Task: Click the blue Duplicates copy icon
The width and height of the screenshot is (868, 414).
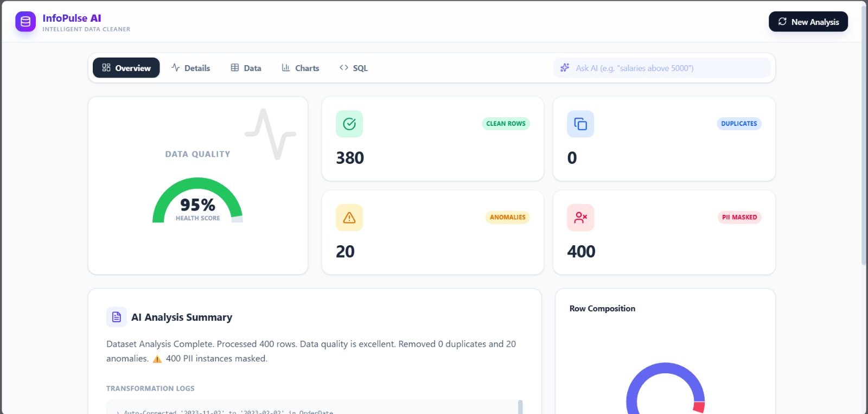Action: point(580,124)
